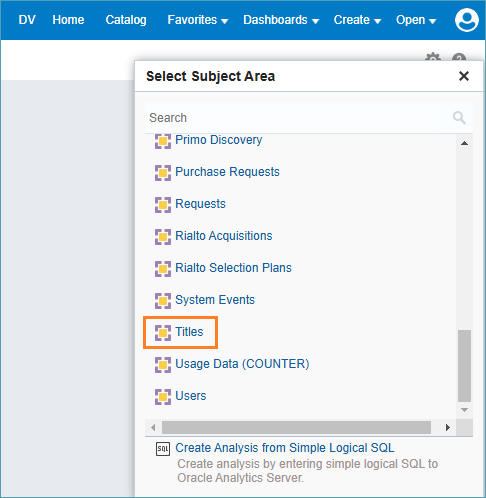Click the horizontal scrollbar thumb
The image size is (486, 498).
296,427
